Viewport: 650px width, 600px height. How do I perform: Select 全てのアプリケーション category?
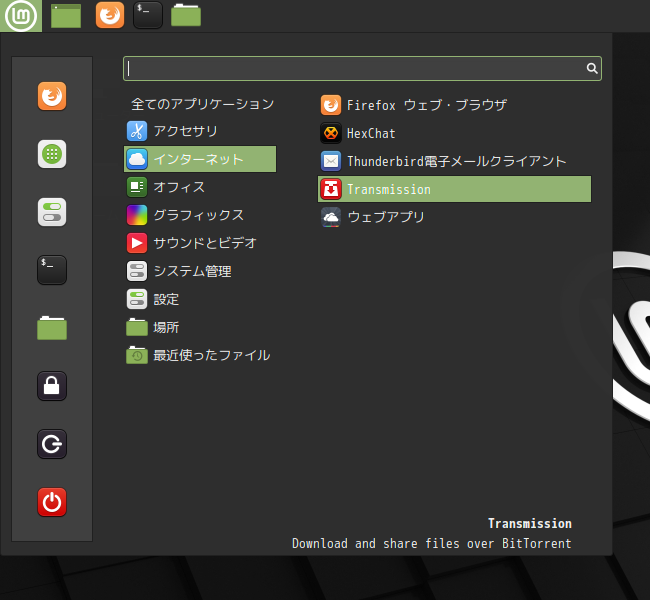click(x=200, y=104)
